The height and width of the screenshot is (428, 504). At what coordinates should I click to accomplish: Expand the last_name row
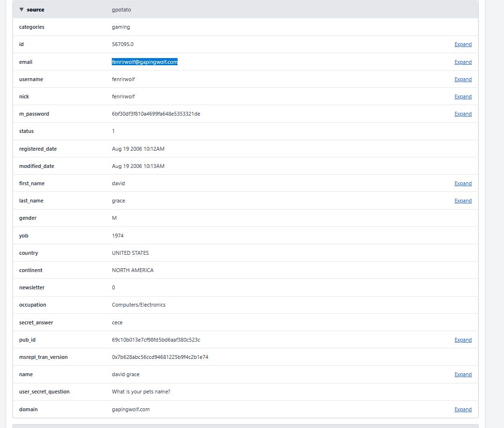[463, 201]
